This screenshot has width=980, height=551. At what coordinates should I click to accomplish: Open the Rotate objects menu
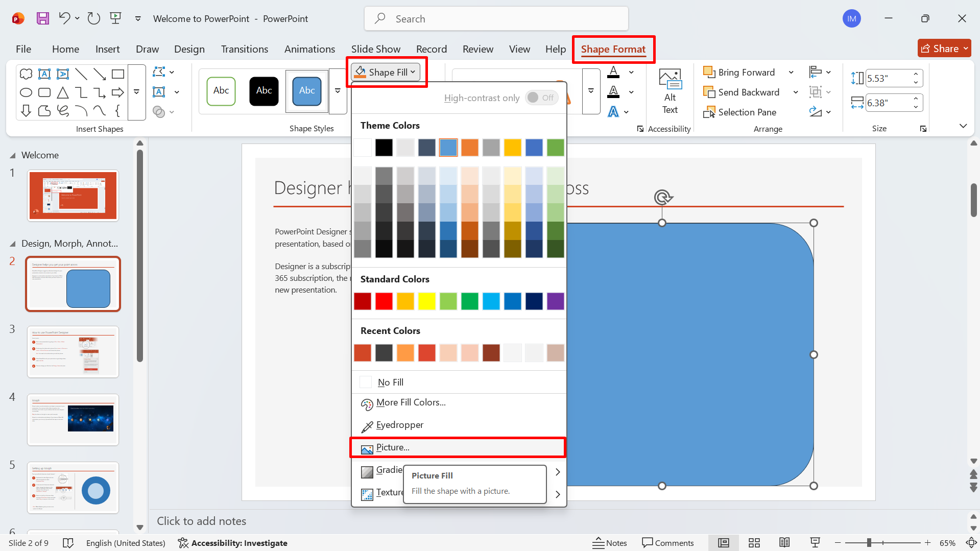click(x=820, y=112)
